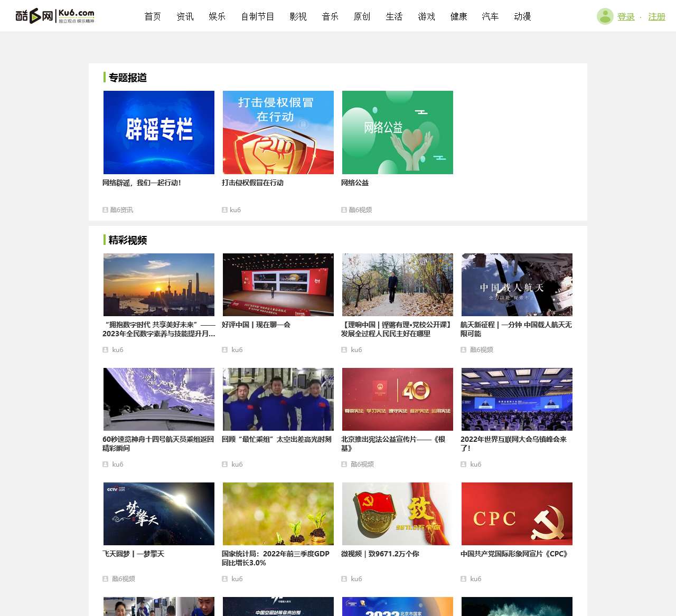Click title 国家统计局：2022年前三季度GDP

276,558
